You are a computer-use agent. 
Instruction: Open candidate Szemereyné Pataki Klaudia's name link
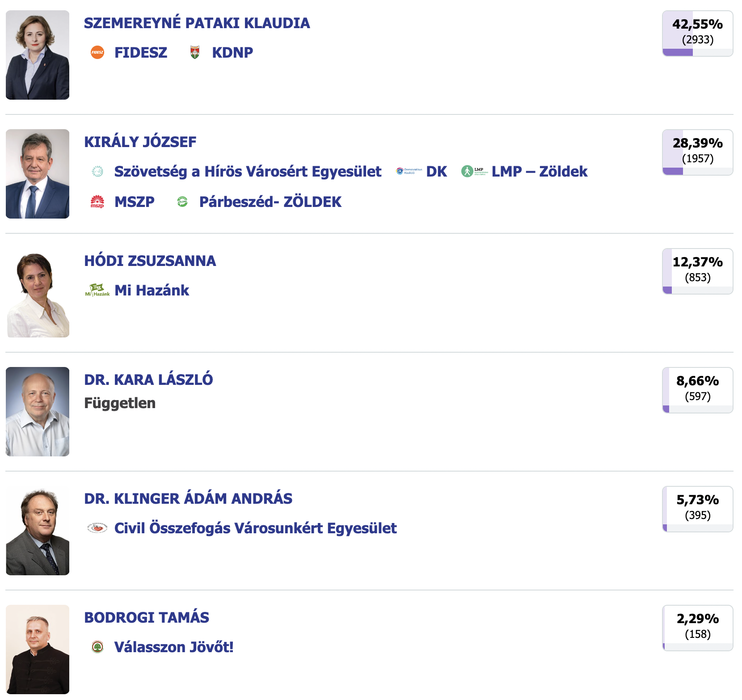[197, 23]
